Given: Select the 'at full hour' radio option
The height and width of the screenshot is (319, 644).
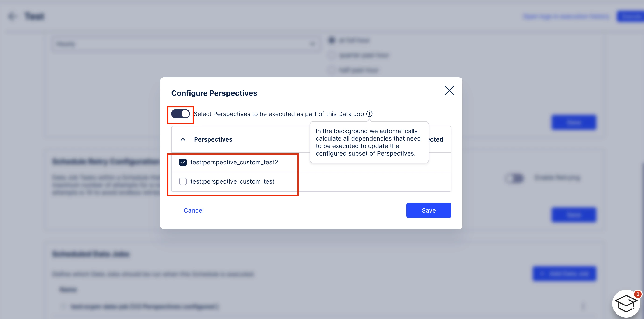Looking at the screenshot, I should (332, 40).
